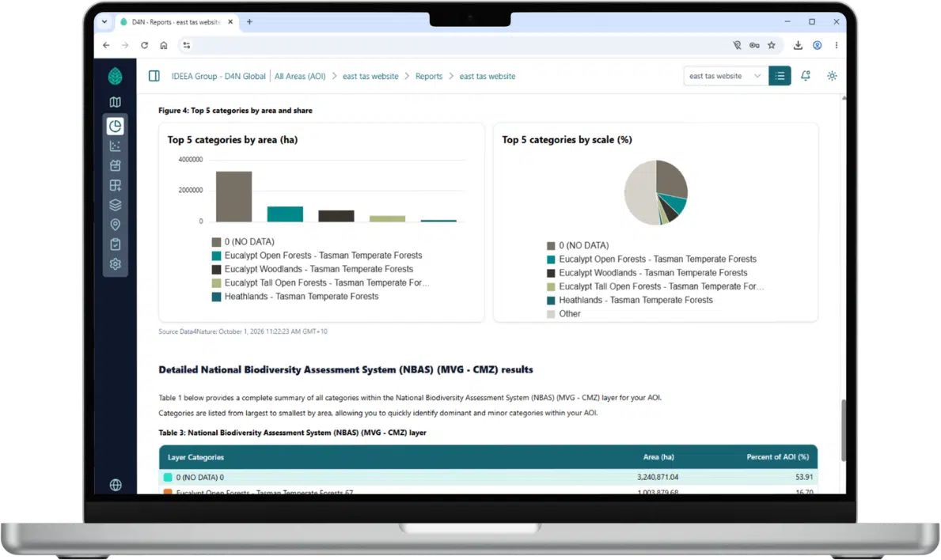Select the 0 (NO DATA) 0 table row
The width and height of the screenshot is (941, 560).
pyautogui.click(x=488, y=477)
